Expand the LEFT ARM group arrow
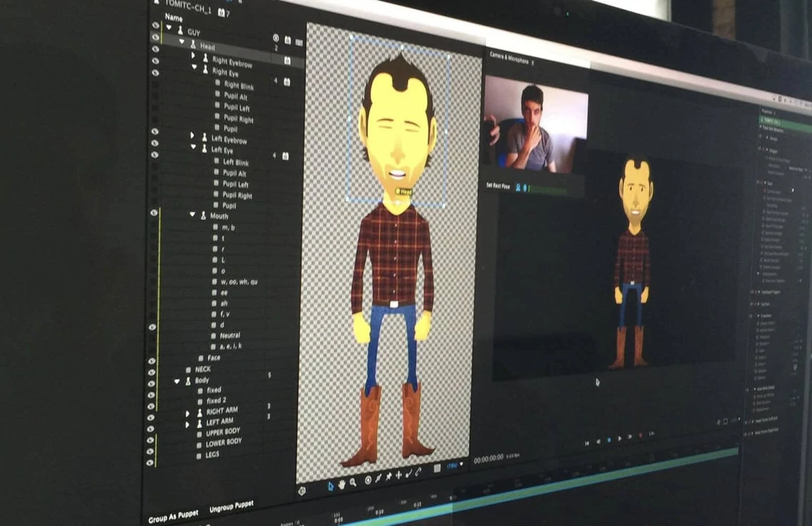Screen dimensions: 812x526 point(187,425)
